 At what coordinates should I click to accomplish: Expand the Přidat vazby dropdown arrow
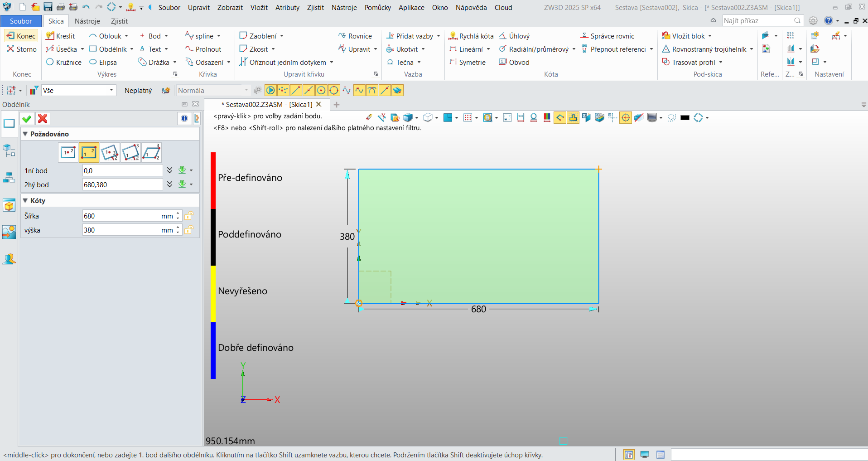click(439, 36)
